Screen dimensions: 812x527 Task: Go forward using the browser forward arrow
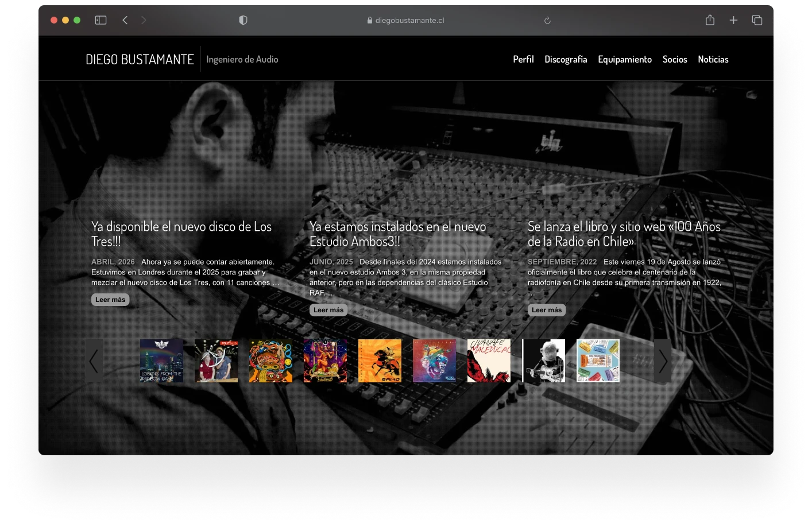click(144, 20)
